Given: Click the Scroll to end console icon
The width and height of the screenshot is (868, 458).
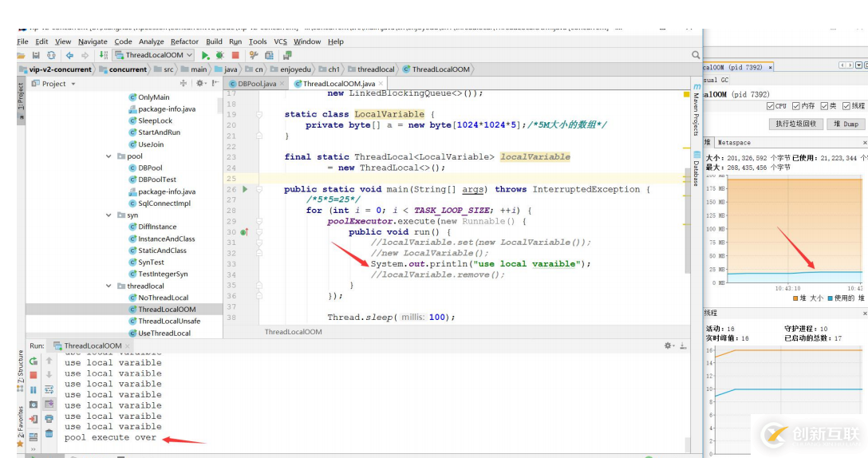Looking at the screenshot, I should pos(49,405).
